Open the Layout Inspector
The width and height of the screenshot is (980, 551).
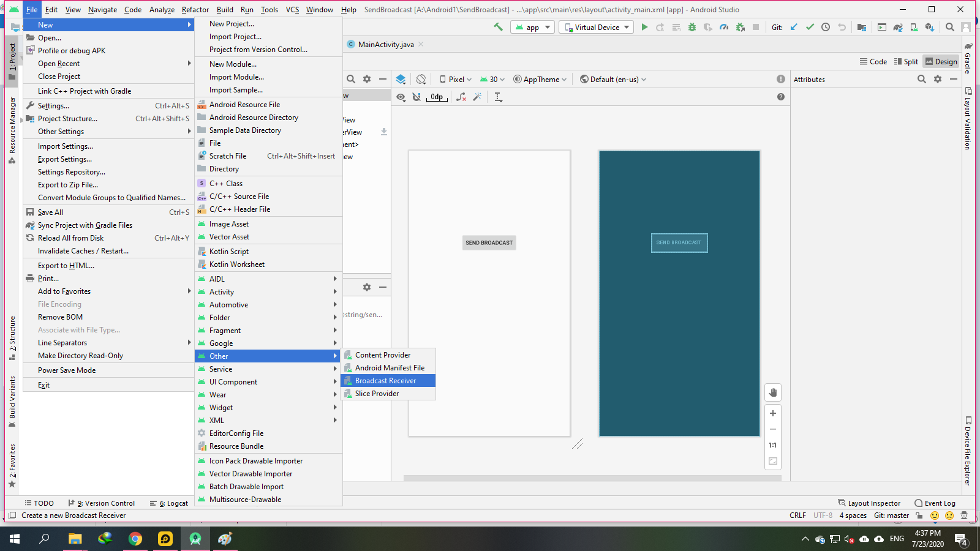pyautogui.click(x=869, y=503)
